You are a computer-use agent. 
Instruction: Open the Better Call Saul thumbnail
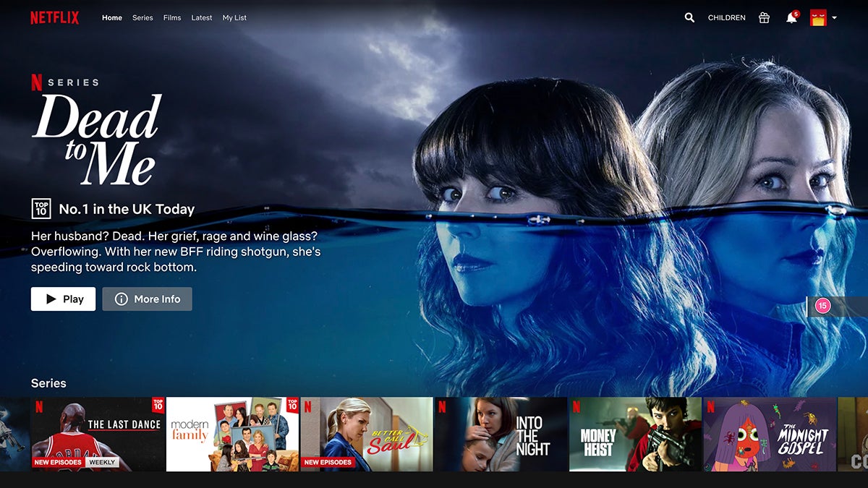(x=367, y=434)
